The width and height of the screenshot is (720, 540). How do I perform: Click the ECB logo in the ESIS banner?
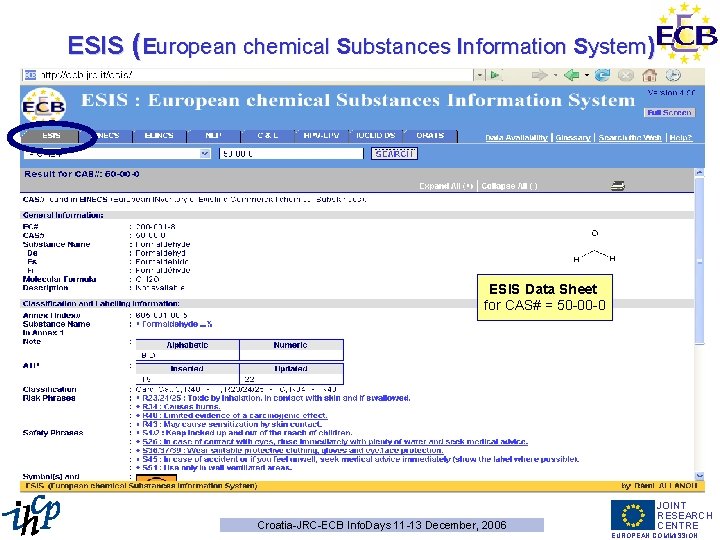44,105
